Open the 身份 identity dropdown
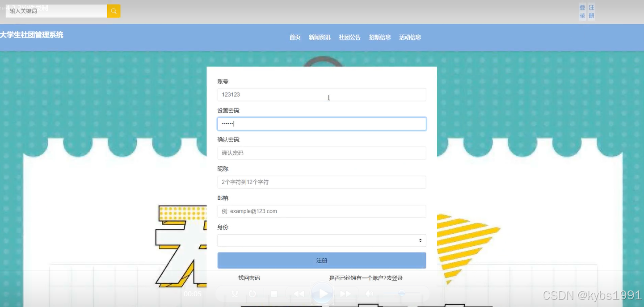 322,240
